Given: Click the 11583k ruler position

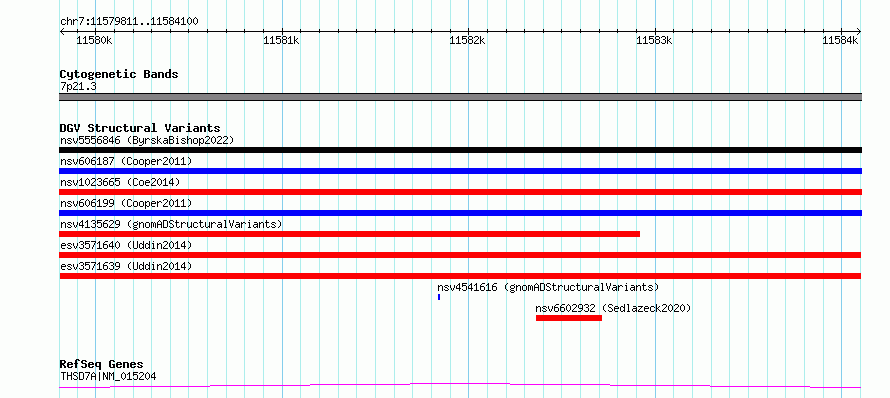Looking at the screenshot, I should [x=654, y=40].
